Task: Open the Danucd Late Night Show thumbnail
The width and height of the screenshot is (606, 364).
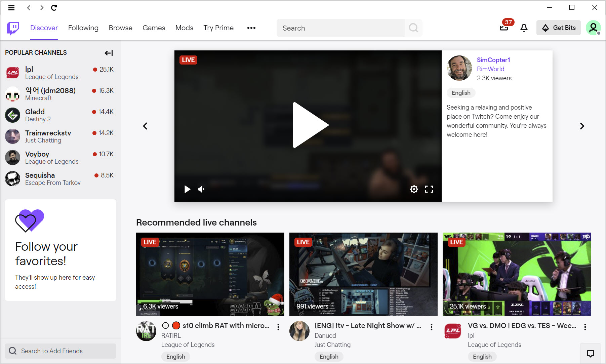Action: pos(363,274)
